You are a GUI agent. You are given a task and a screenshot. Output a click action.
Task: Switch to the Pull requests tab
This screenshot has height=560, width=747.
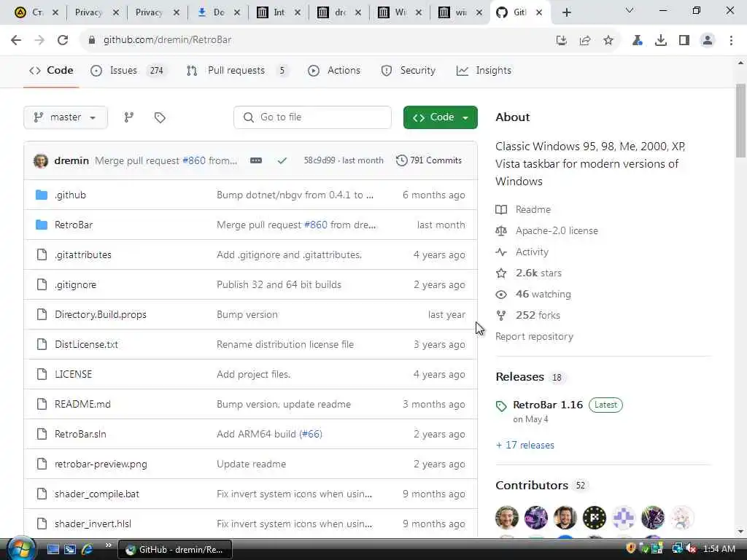[237, 71]
